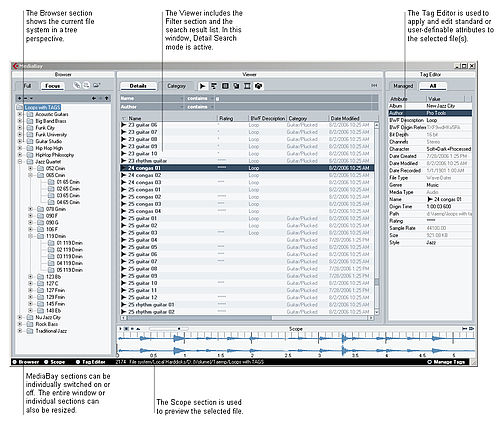Click the third Scope transport button

pos(132,329)
